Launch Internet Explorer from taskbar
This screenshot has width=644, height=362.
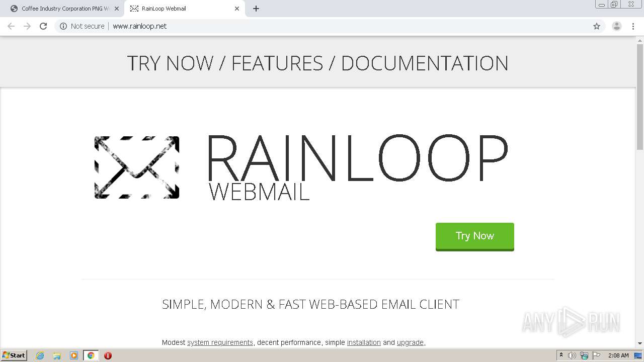tap(40, 355)
